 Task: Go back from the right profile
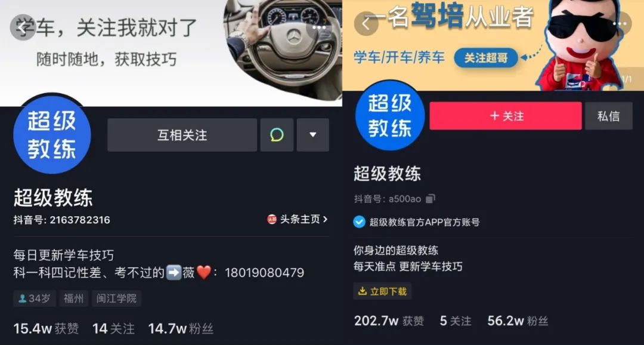(366, 24)
